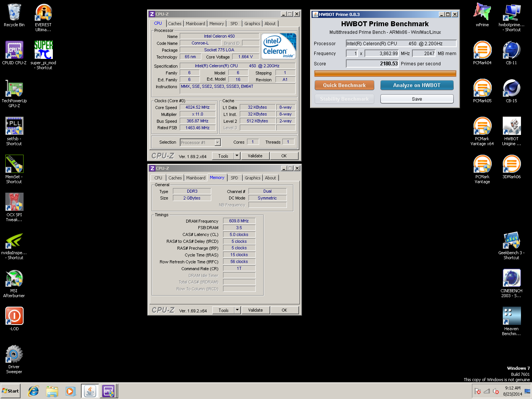The height and width of the screenshot is (399, 532).
Task: Click the volume tray icon
Action: tap(496, 391)
